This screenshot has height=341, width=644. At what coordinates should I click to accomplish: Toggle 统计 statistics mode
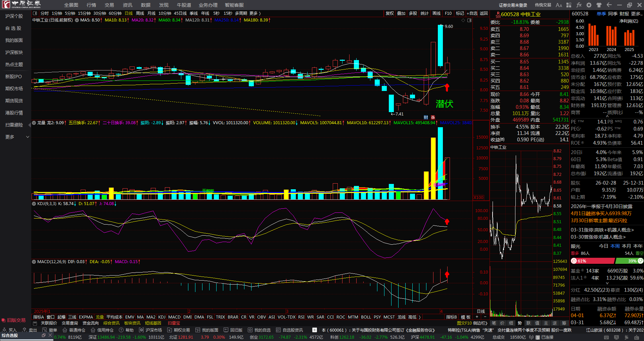tap(425, 13)
